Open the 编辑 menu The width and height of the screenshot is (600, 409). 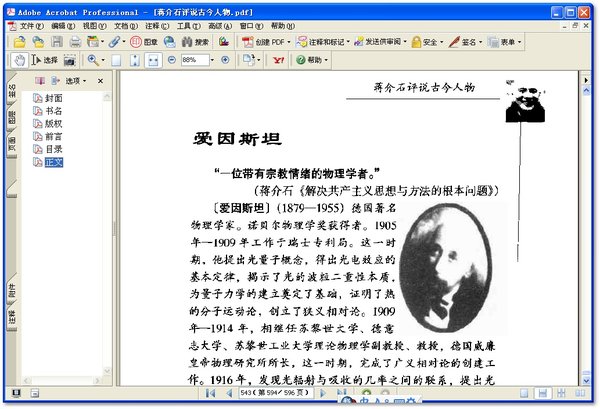(63, 26)
